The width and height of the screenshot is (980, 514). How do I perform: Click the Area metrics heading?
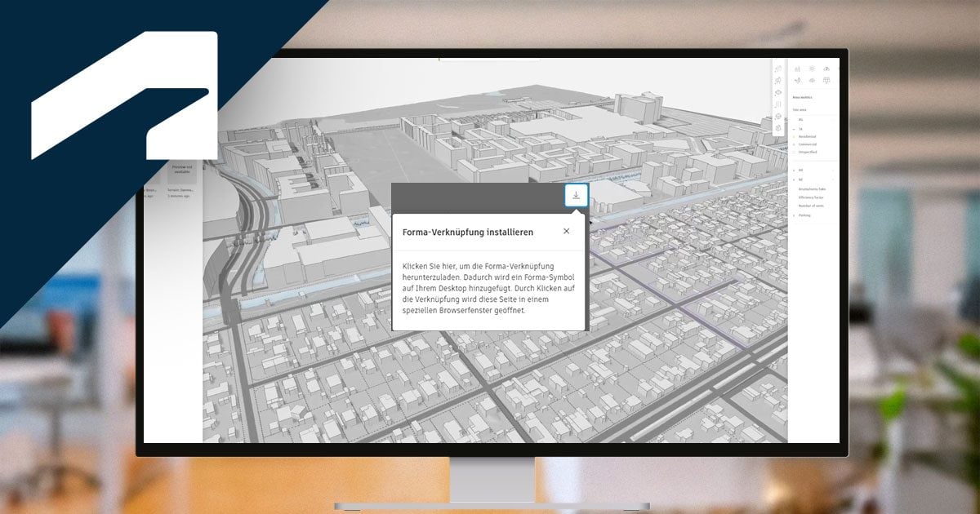coord(802,97)
